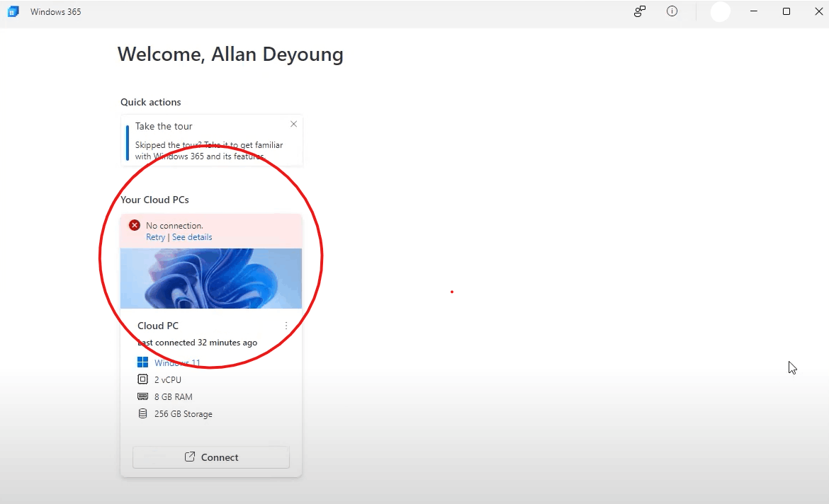Click the Cloud PC wallpaper thumbnail

pos(211,278)
